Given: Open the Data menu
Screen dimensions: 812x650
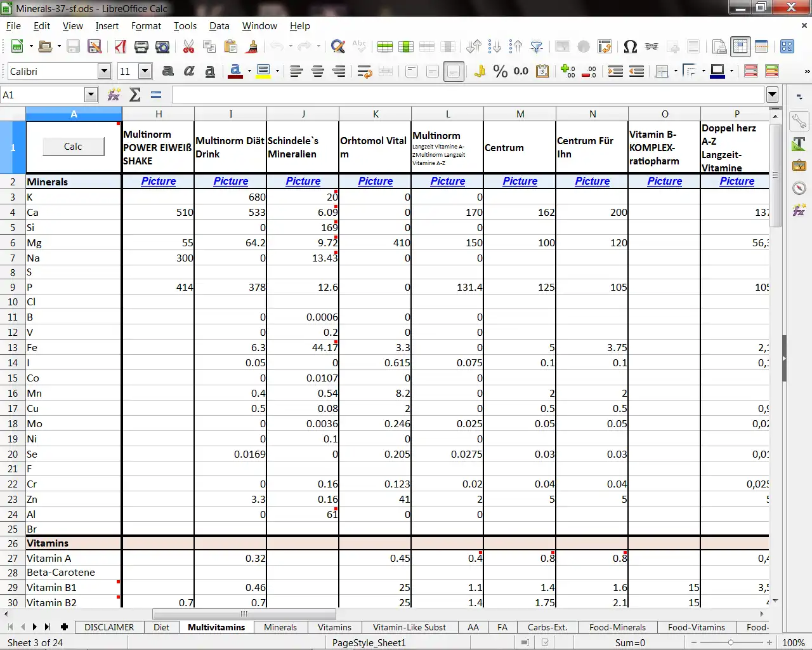Looking at the screenshot, I should point(219,26).
